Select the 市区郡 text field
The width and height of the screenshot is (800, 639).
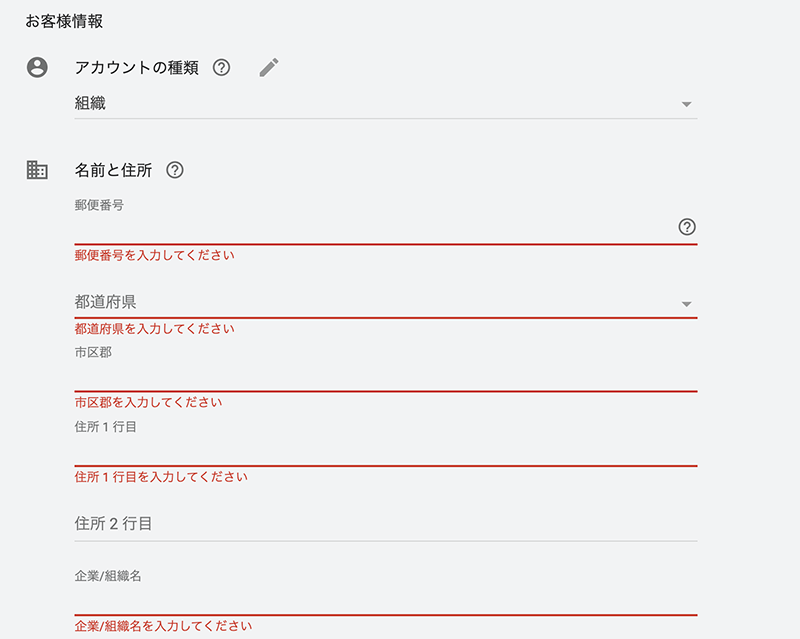pyautogui.click(x=386, y=377)
